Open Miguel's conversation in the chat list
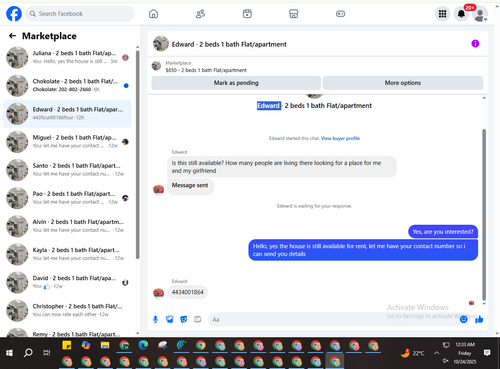 click(67, 142)
